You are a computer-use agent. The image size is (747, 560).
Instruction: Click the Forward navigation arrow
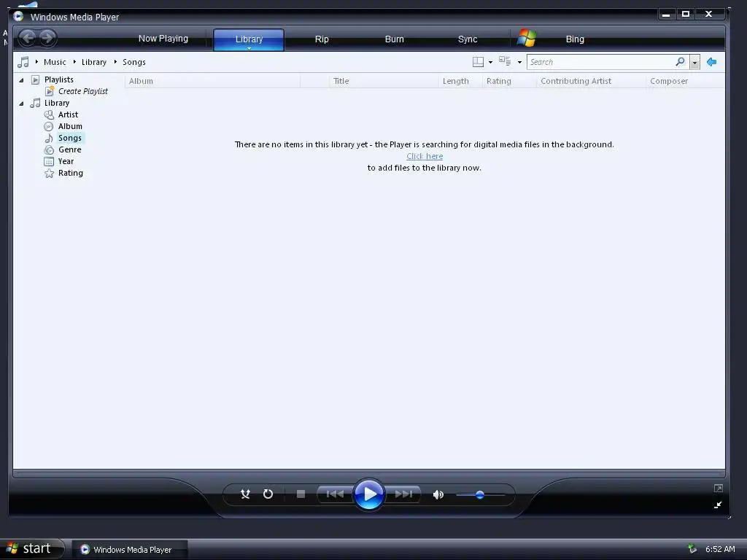pyautogui.click(x=47, y=38)
